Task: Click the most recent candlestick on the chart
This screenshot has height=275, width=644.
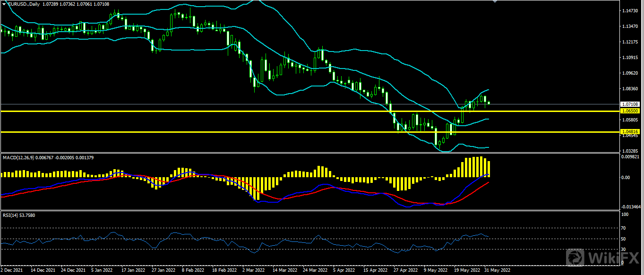Action: [x=489, y=103]
